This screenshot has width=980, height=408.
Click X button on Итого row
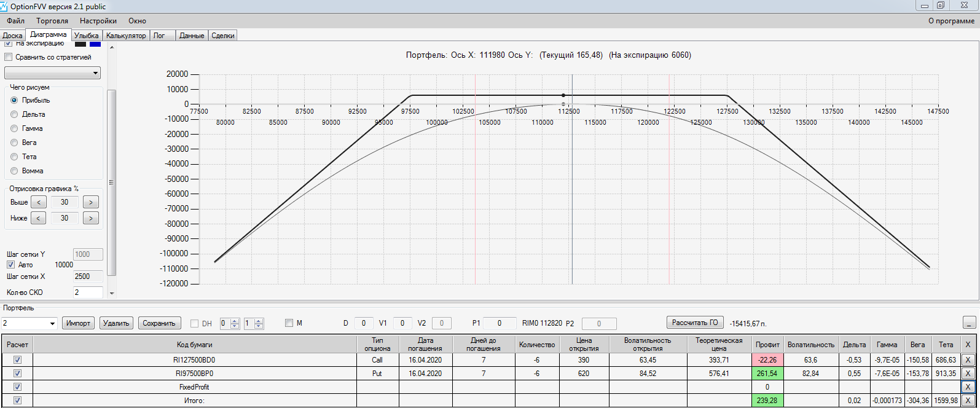click(x=968, y=401)
